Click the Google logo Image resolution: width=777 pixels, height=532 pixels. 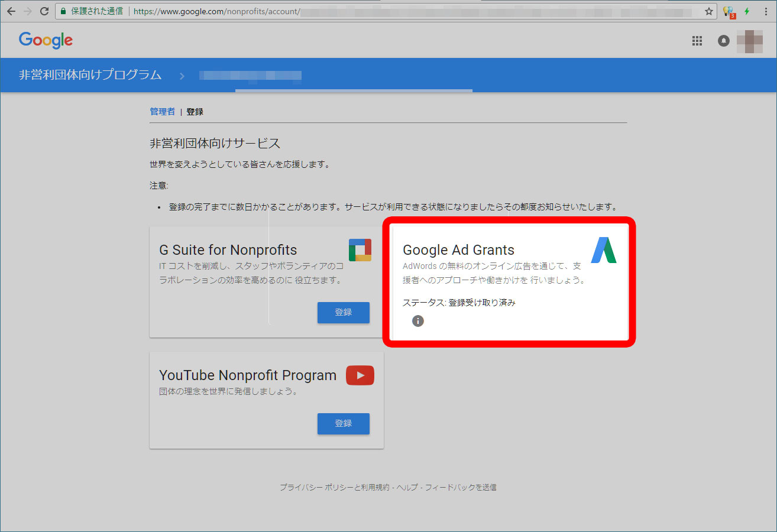tap(46, 40)
